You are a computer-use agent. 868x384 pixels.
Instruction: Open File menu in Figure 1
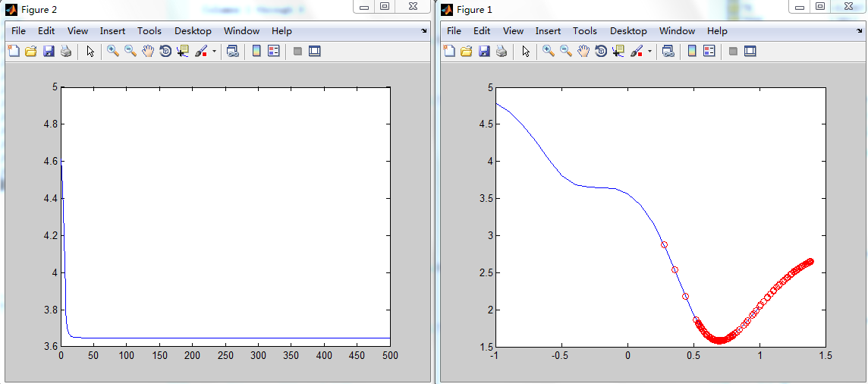(454, 31)
